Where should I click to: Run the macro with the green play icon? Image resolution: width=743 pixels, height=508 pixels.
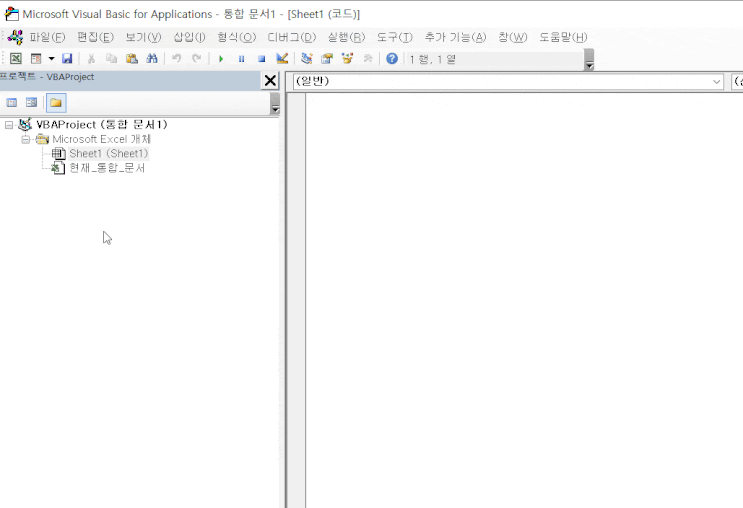coord(221,59)
